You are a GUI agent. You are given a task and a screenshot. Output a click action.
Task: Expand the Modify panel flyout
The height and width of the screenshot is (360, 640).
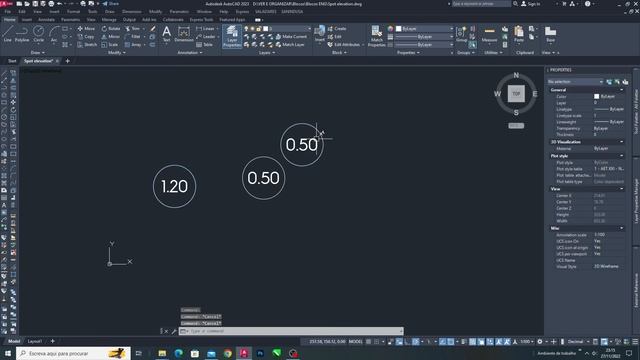(117, 53)
